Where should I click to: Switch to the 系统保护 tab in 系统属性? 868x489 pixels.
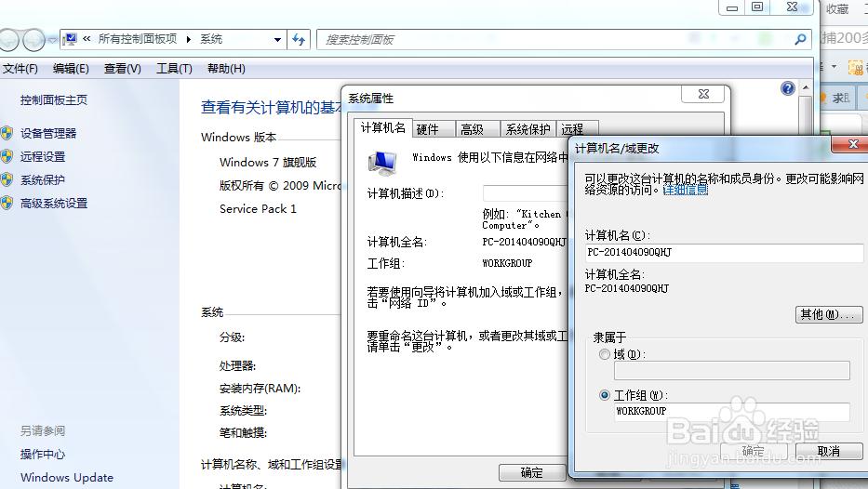pos(527,129)
